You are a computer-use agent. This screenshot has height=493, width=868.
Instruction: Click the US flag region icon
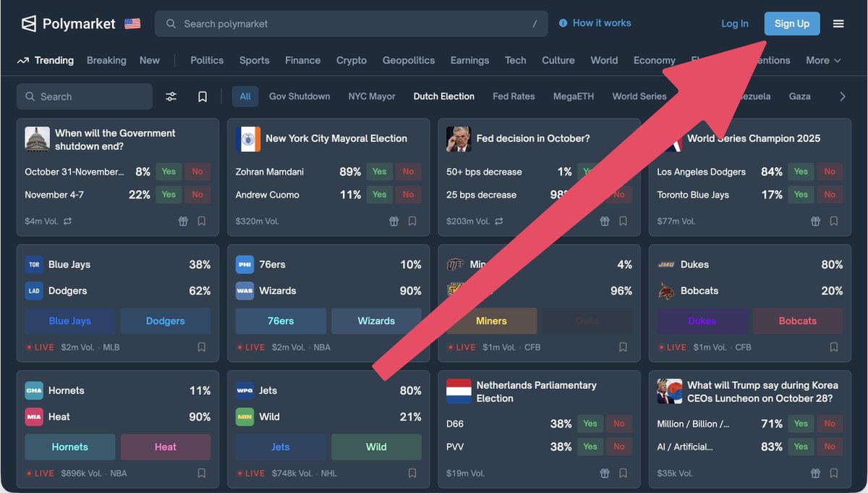(x=132, y=24)
